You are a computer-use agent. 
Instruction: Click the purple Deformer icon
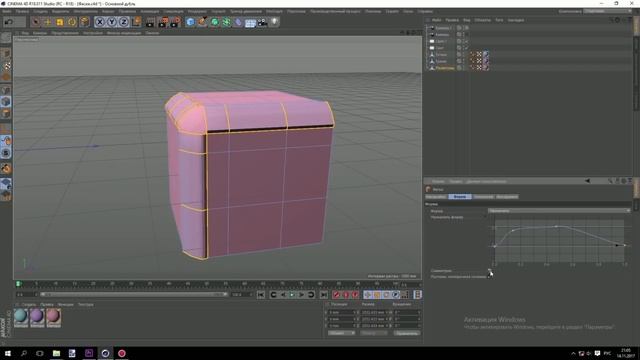238,22
